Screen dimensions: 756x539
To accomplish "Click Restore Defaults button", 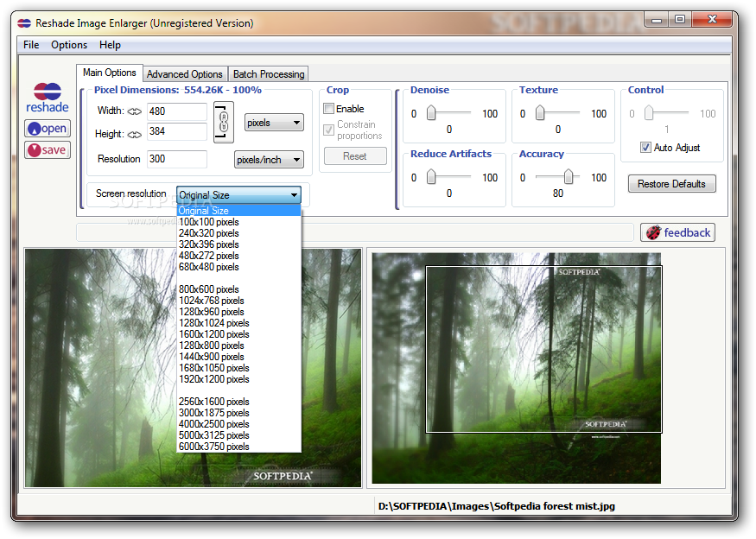I will pos(671,184).
